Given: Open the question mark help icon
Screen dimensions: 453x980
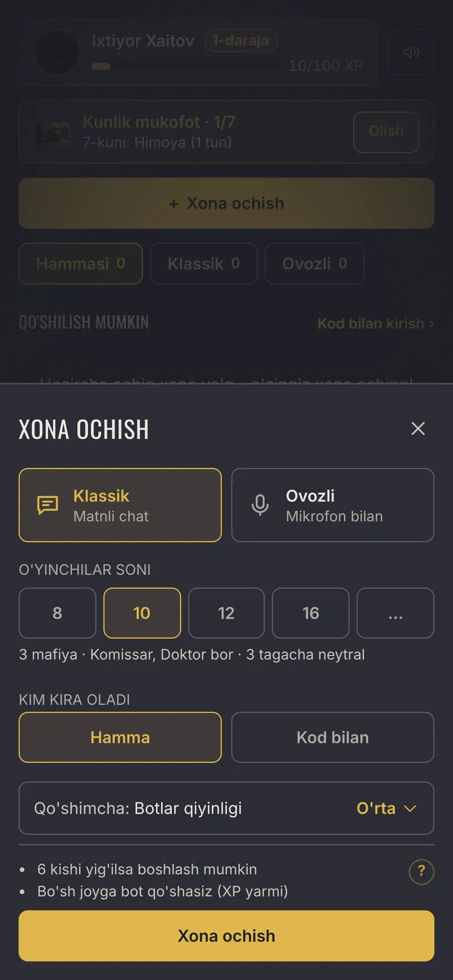Looking at the screenshot, I should pos(422,871).
